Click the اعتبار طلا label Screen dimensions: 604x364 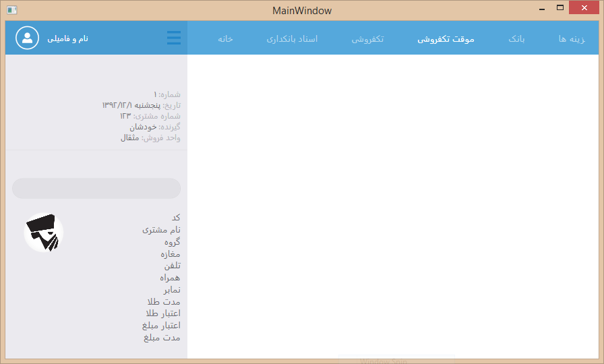163,313
